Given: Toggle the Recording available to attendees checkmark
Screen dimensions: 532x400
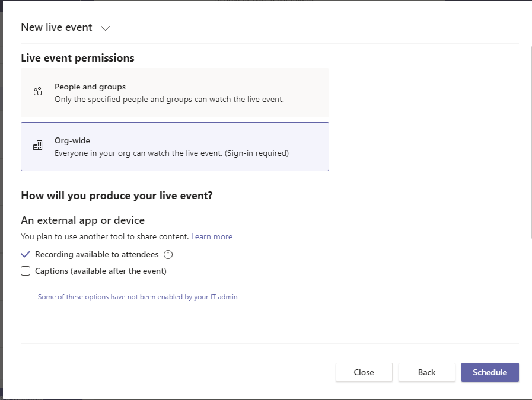Looking at the screenshot, I should [26, 254].
